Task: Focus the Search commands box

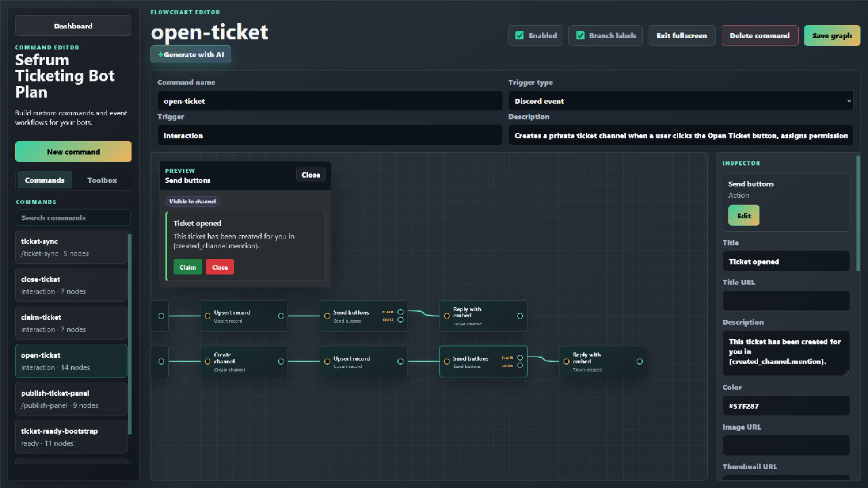Action: pos(73,218)
